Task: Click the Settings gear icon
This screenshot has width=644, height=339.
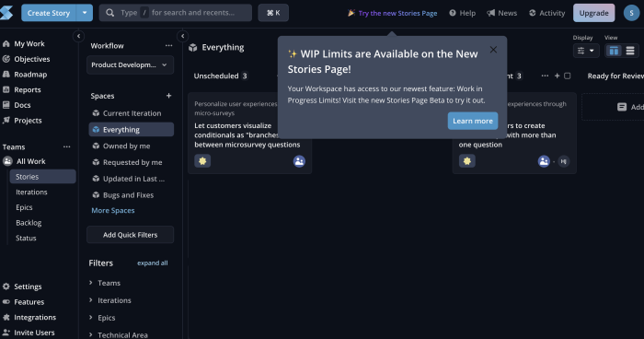Action: point(6,286)
